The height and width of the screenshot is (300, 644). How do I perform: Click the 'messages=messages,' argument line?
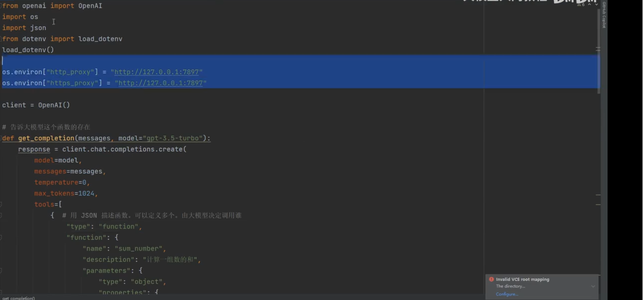point(70,171)
